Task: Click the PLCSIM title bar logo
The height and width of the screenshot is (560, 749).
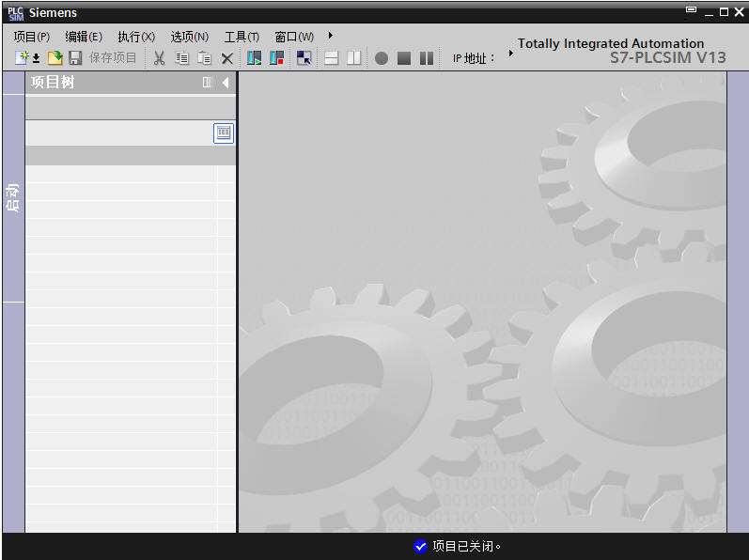Action: [x=16, y=13]
